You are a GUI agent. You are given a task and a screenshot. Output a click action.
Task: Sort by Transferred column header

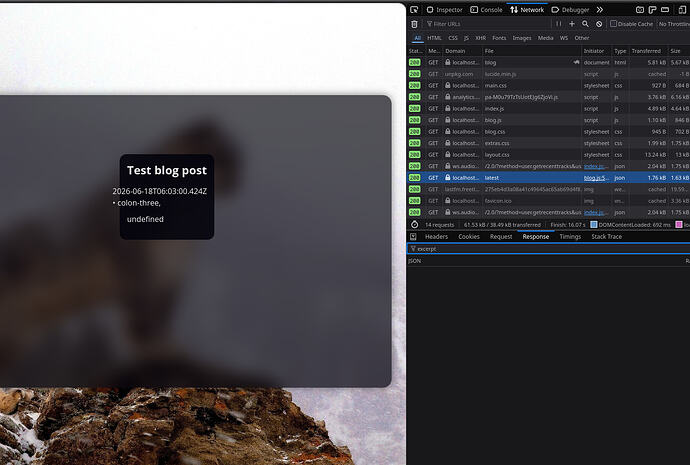pyautogui.click(x=648, y=51)
